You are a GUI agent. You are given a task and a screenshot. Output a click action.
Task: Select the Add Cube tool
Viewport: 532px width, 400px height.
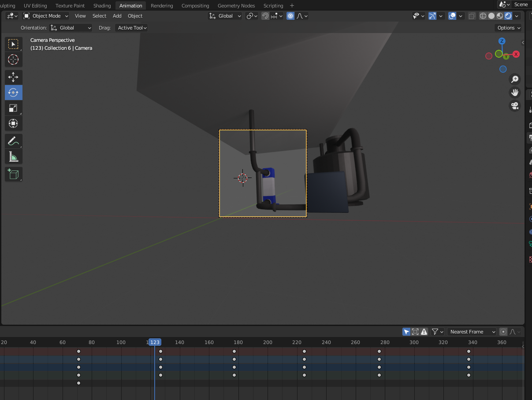click(x=13, y=174)
